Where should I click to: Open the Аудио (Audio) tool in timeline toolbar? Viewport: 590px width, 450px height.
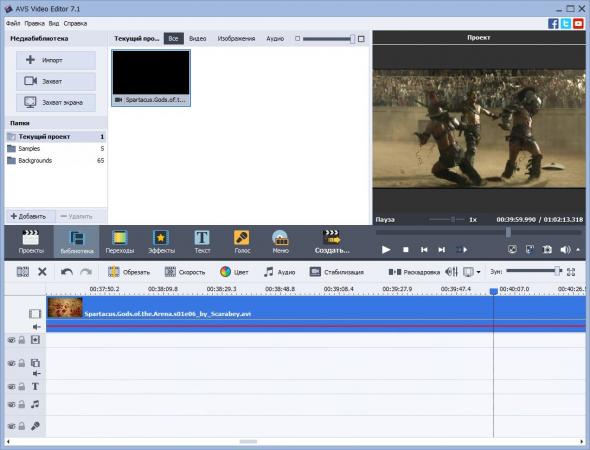click(279, 272)
